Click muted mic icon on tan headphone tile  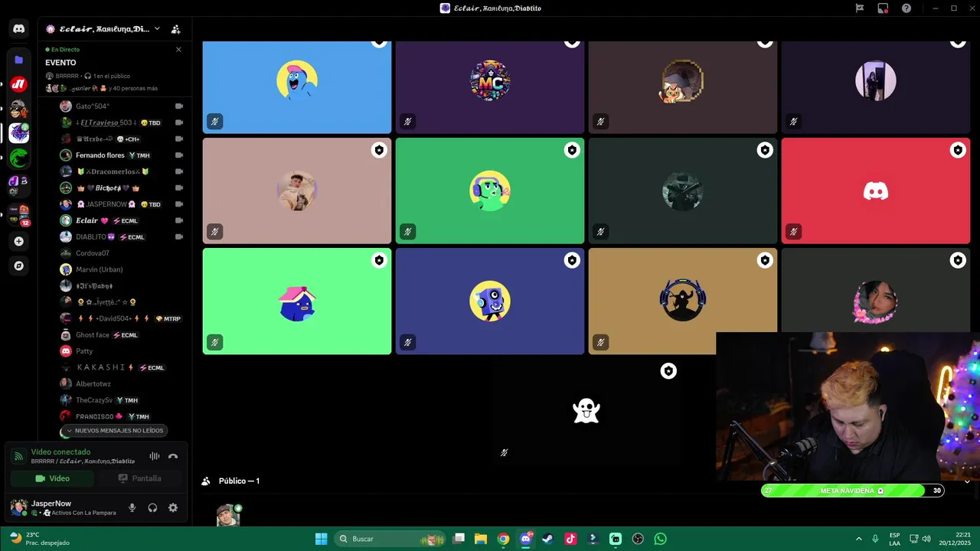tap(600, 342)
